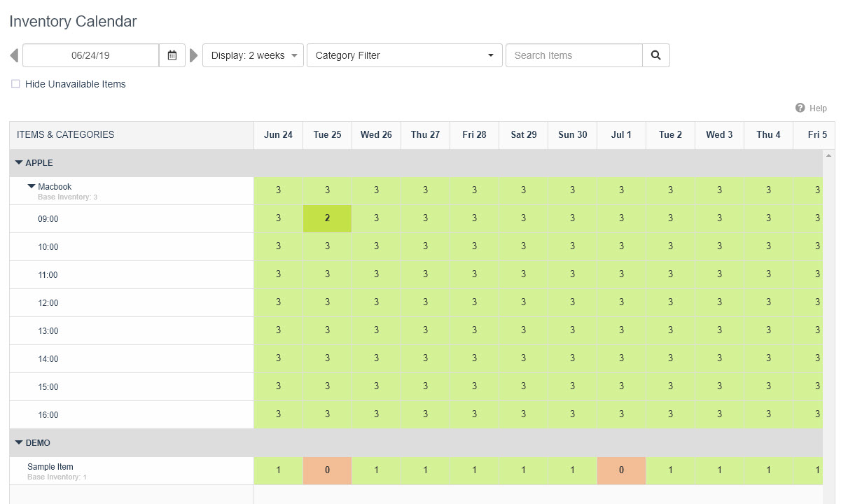
Task: Select the Tue 2 column header
Action: (x=670, y=135)
